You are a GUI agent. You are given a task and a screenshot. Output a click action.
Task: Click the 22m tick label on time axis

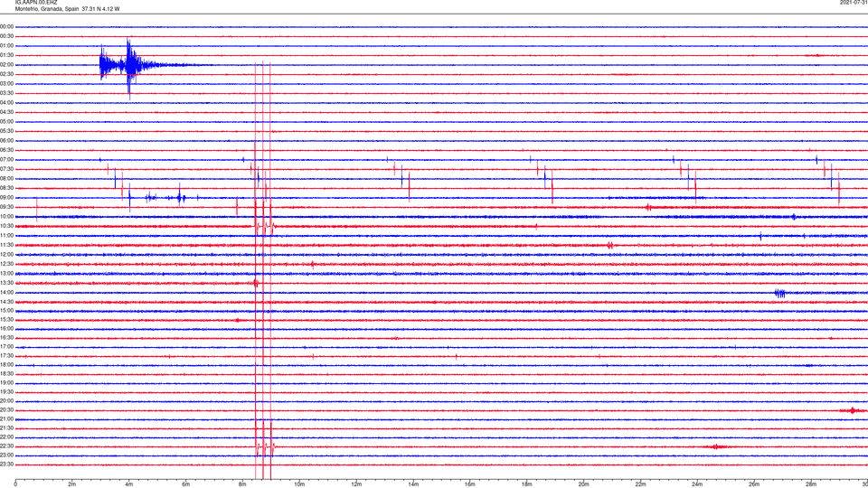(640, 484)
